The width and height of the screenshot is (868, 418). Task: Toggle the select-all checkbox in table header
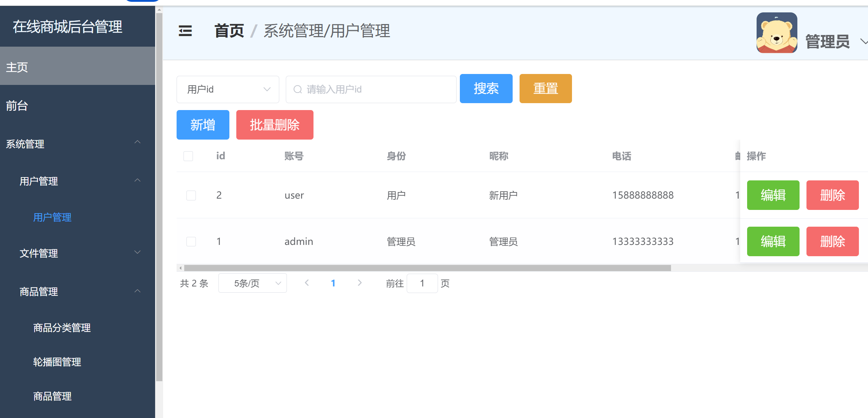[x=188, y=156]
